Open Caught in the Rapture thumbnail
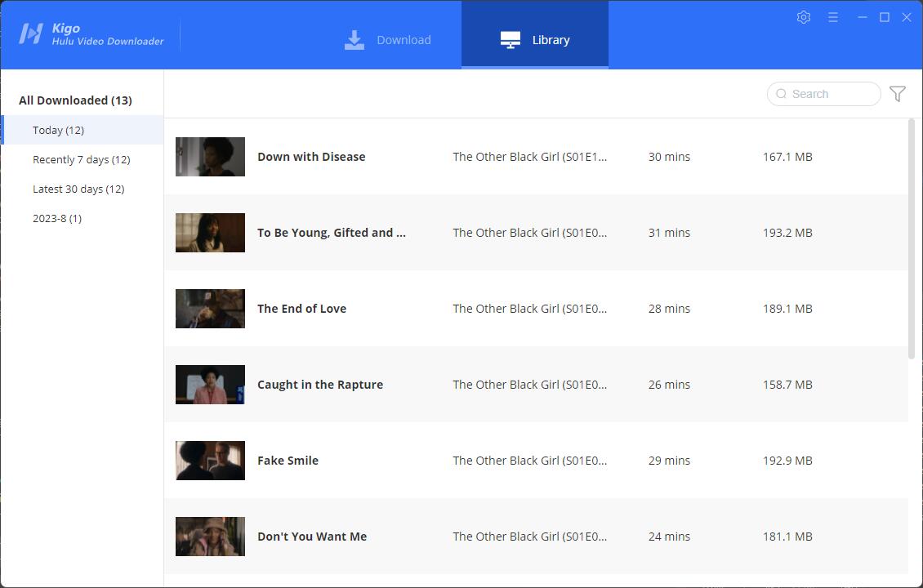Viewport: 923px width, 588px height. tap(210, 385)
